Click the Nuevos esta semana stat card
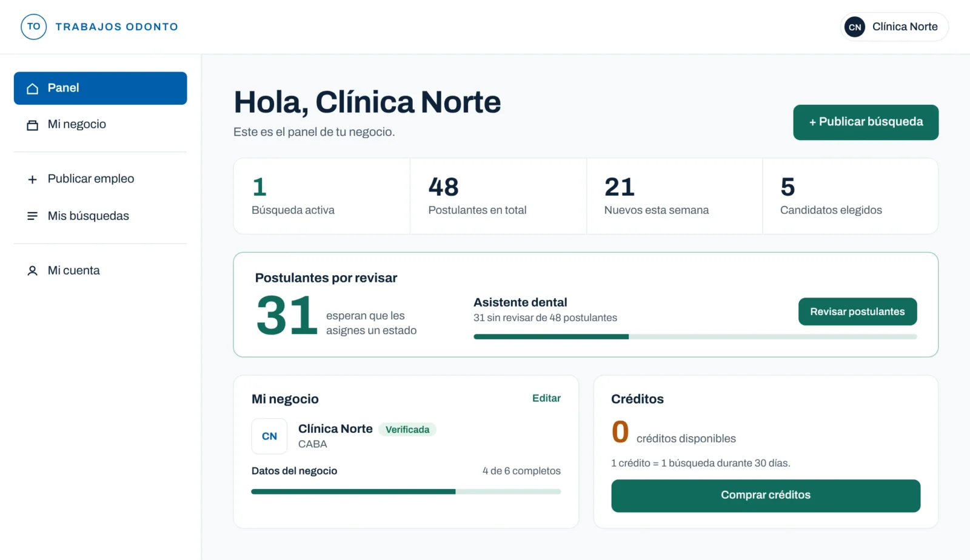This screenshot has height=560, width=970. pos(674,196)
